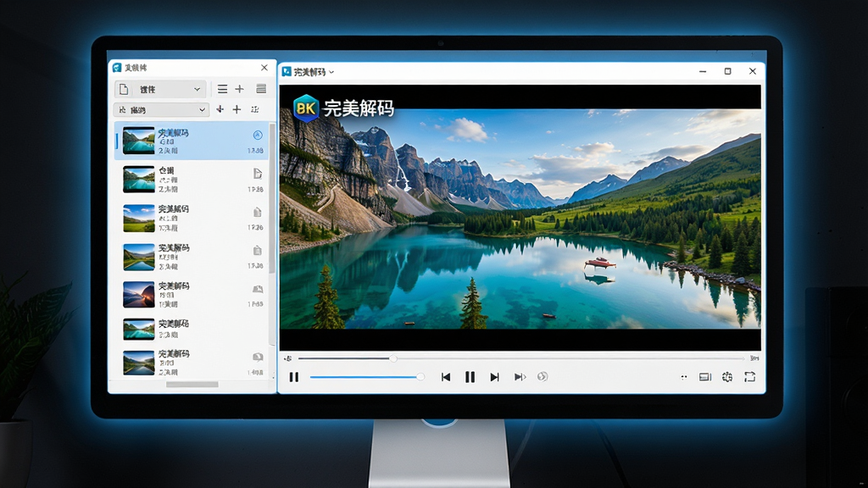Click the plus icon beside the list view icon

(239, 89)
